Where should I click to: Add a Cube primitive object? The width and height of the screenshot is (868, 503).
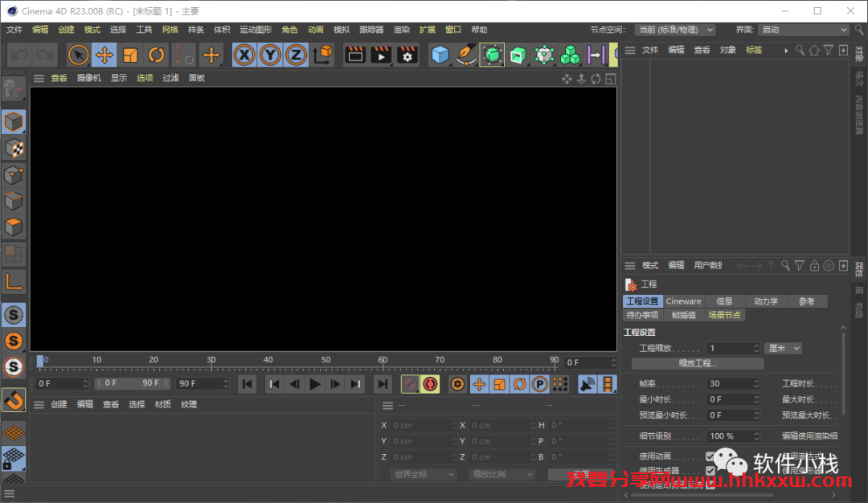coord(440,55)
